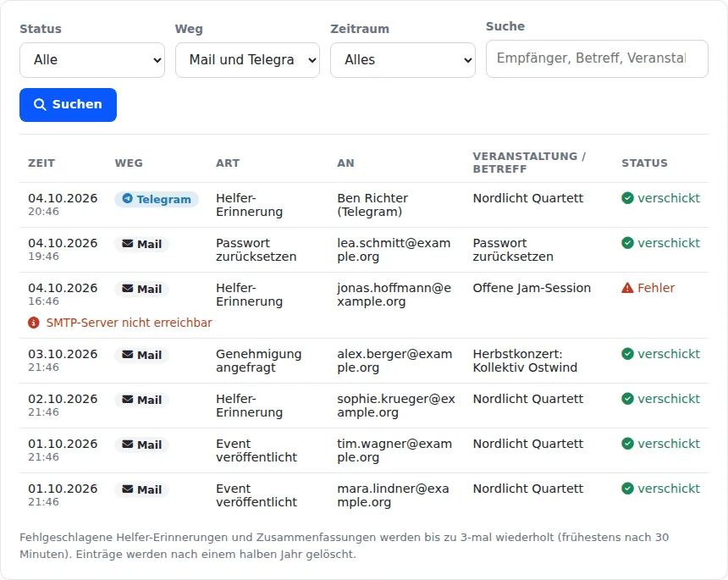The width and height of the screenshot is (728, 580).
Task: Click Herbstkonzert: Kollektiv Ostwind cell
Action: point(525,361)
